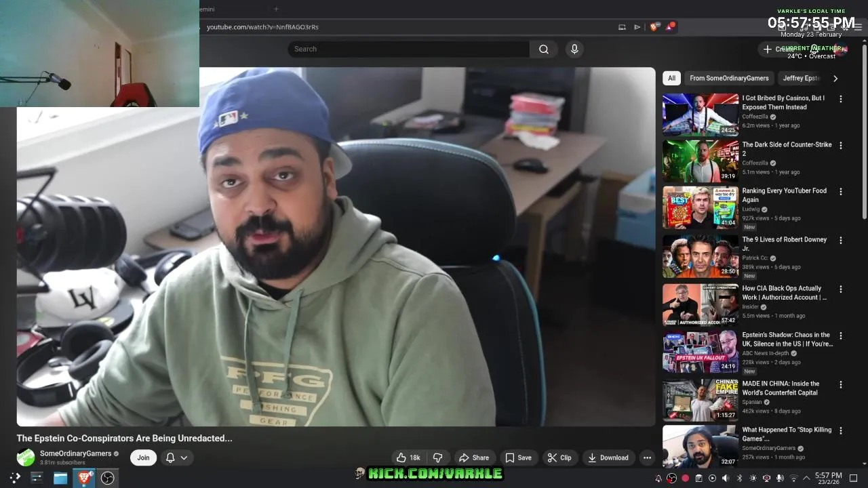Open the Bluetooth tray icon
Viewport: 868px width, 488px height.
[x=739, y=479]
